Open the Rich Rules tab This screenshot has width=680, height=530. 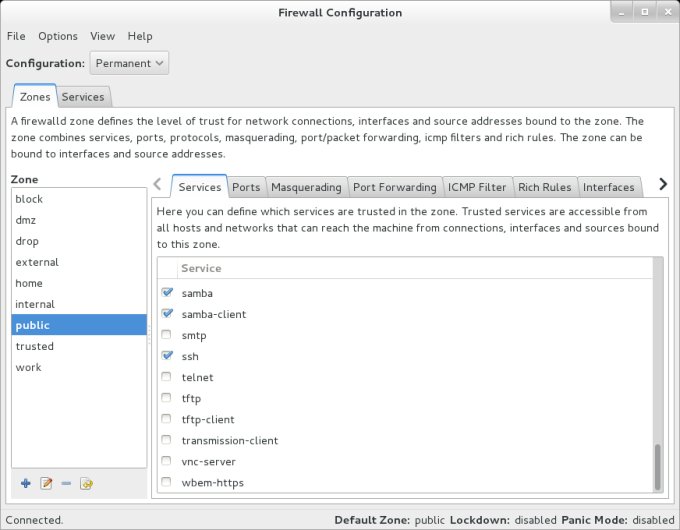coord(544,187)
